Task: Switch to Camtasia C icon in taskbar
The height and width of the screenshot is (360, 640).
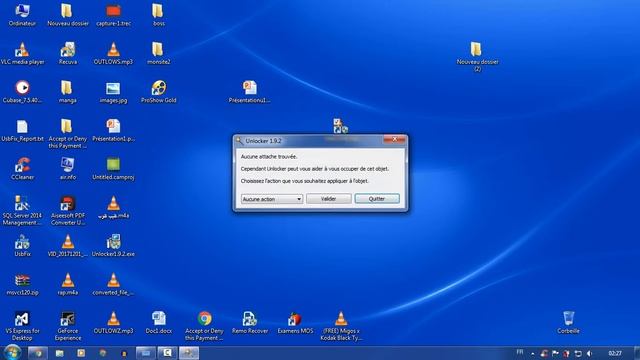Action: 167,353
